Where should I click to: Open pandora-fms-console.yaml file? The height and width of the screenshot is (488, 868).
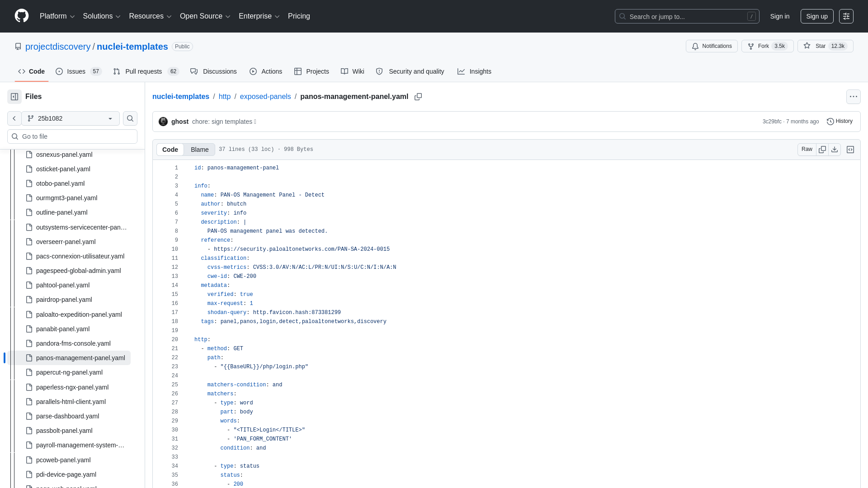coord(73,343)
